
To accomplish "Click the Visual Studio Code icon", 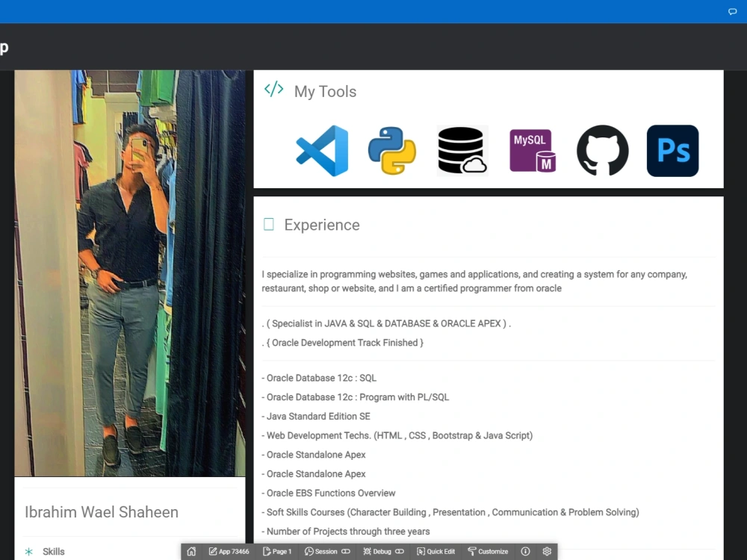I will tap(322, 151).
